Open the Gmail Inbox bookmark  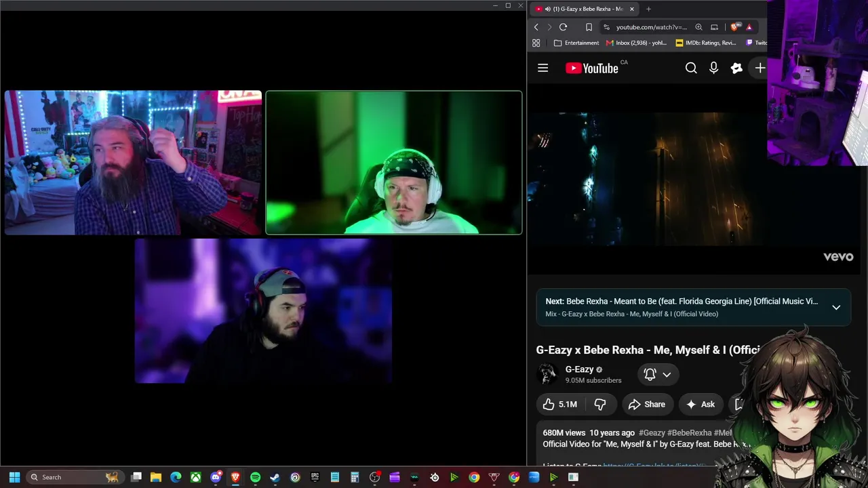tap(636, 43)
